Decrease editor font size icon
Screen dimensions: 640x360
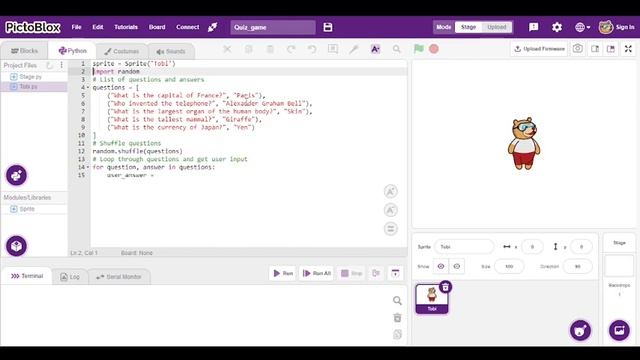pyautogui.click(x=391, y=210)
